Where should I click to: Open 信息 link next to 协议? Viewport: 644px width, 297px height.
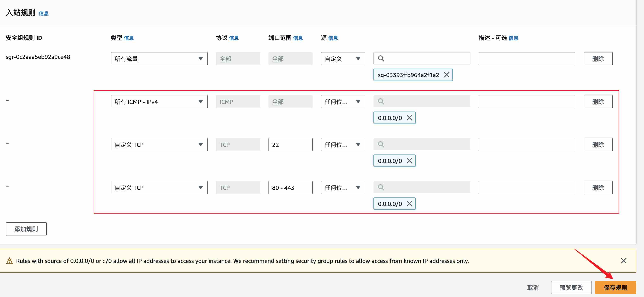pyautogui.click(x=234, y=38)
